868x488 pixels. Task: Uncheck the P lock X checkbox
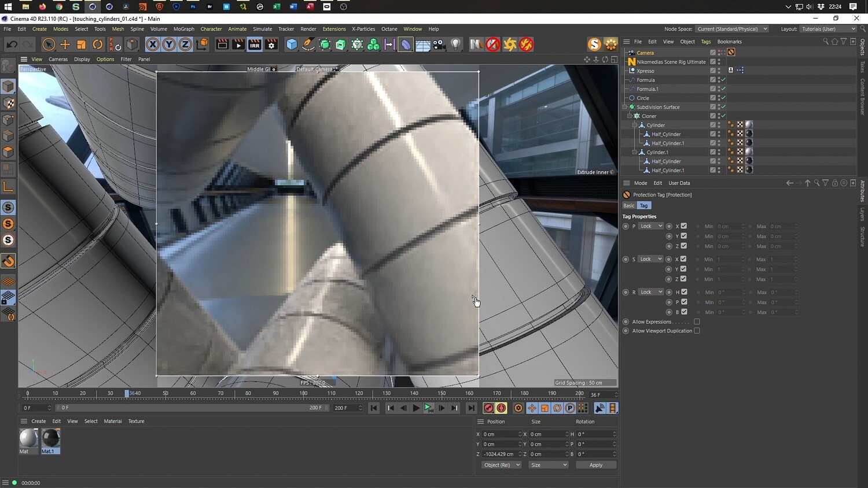point(683,226)
